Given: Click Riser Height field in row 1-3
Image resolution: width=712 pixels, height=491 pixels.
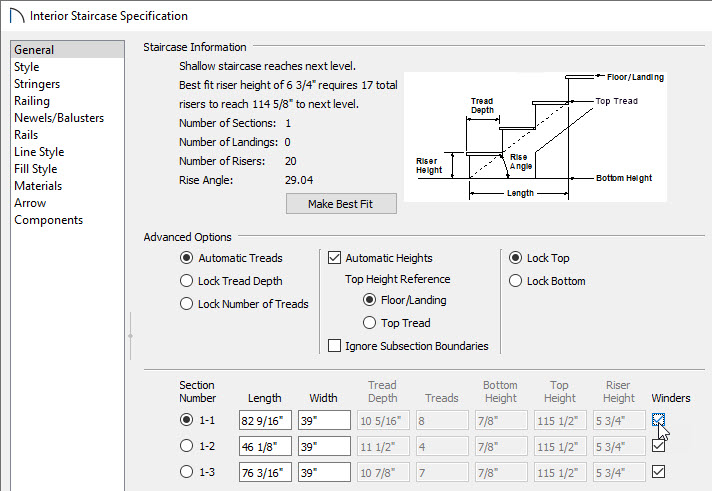Looking at the screenshot, I should [619, 472].
